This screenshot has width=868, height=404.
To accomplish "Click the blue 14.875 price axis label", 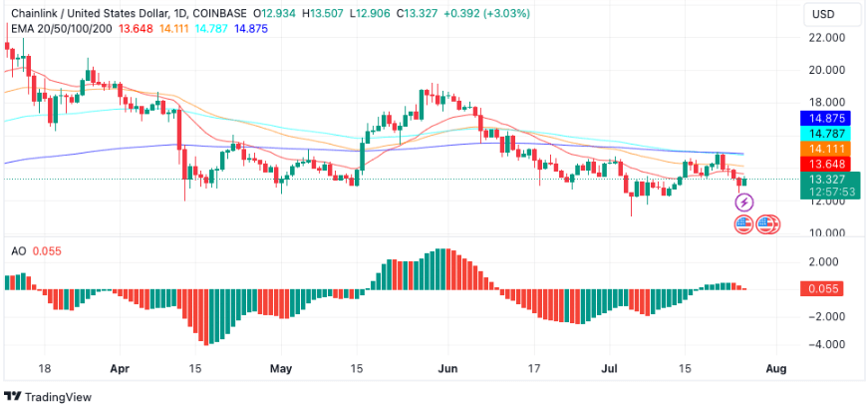I will click(827, 118).
